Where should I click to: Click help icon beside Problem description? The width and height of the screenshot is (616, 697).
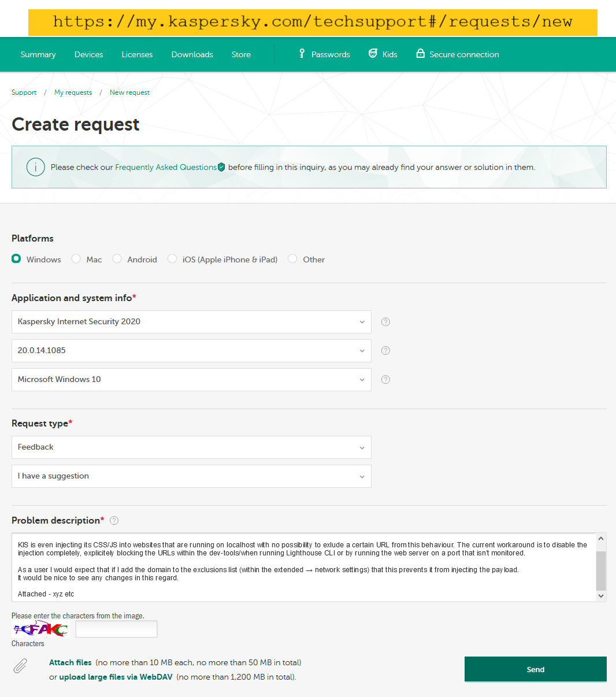pyautogui.click(x=114, y=521)
